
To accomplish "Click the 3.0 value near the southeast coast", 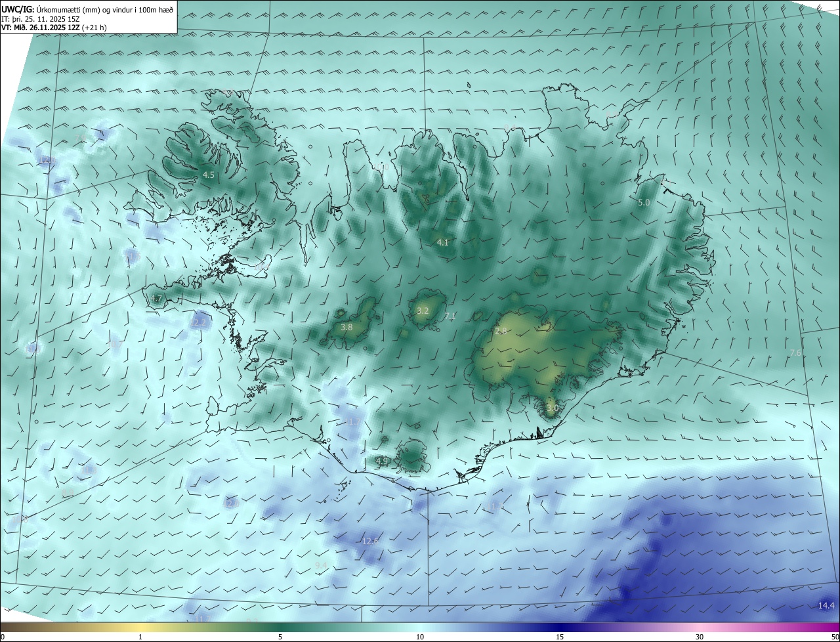I will pos(553,408).
